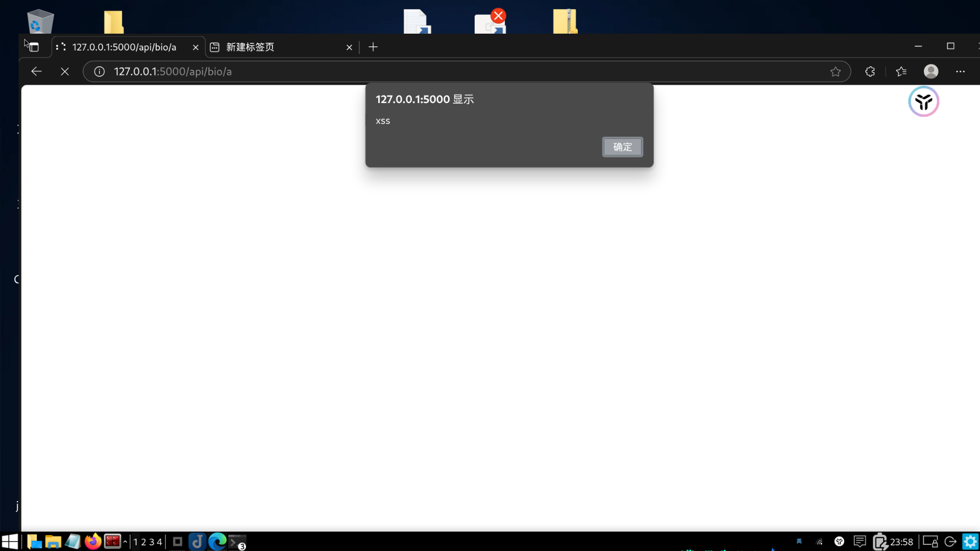Image resolution: width=980 pixels, height=551 pixels.
Task: Open a new tab with the plus button
Action: (373, 47)
